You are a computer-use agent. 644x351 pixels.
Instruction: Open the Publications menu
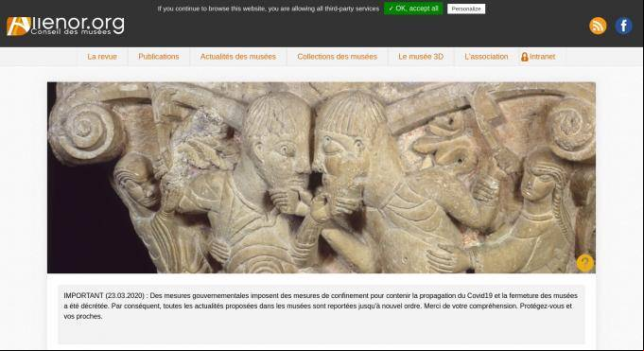click(159, 57)
